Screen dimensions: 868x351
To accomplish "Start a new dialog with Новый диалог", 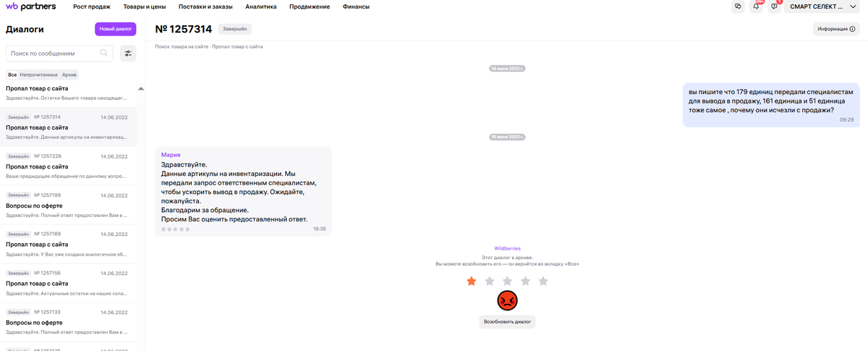I will pos(116,29).
